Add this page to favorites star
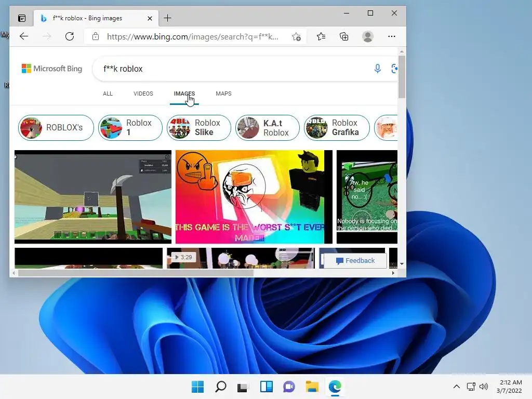 point(296,37)
